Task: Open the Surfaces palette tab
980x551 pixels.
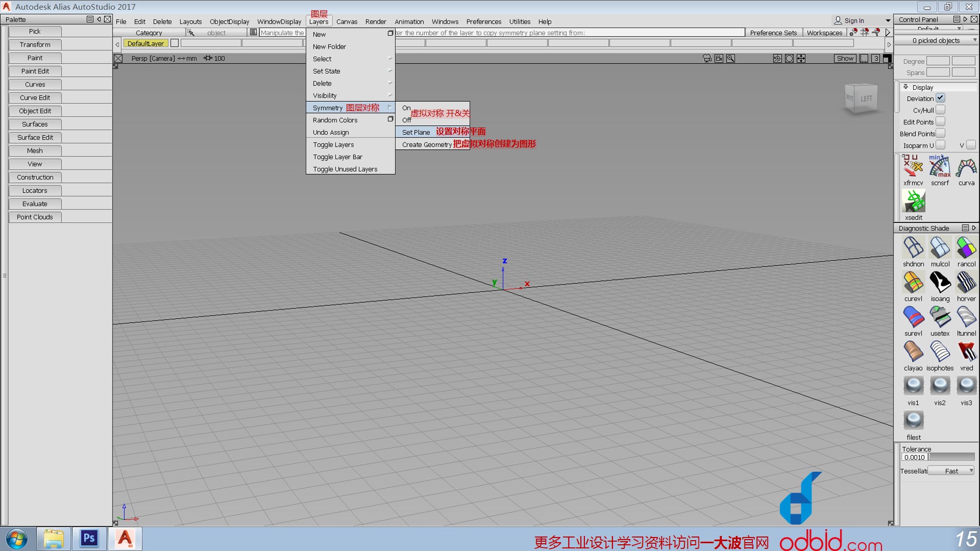Action: 35,124
